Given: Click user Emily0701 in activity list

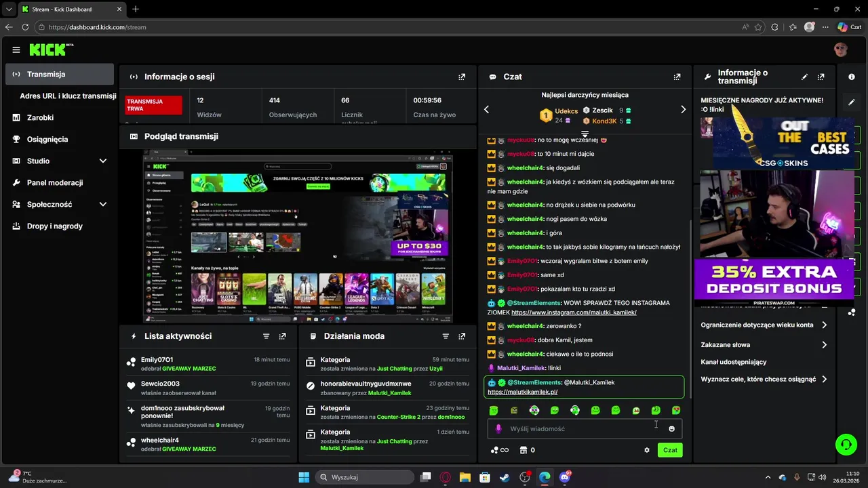Looking at the screenshot, I should (x=157, y=360).
